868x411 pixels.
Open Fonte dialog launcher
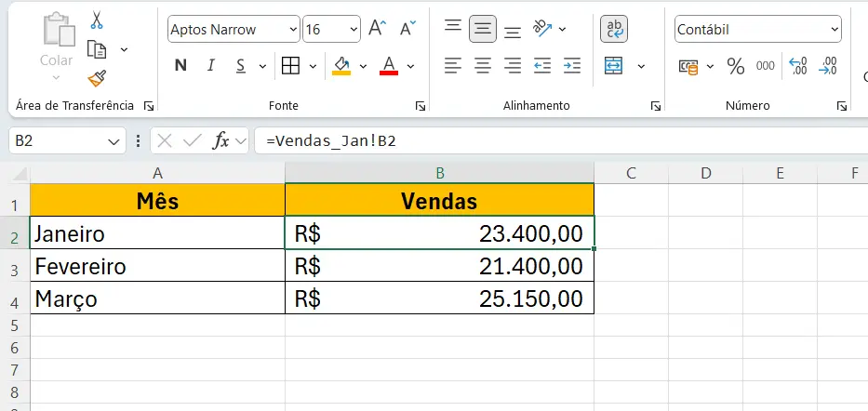(421, 106)
